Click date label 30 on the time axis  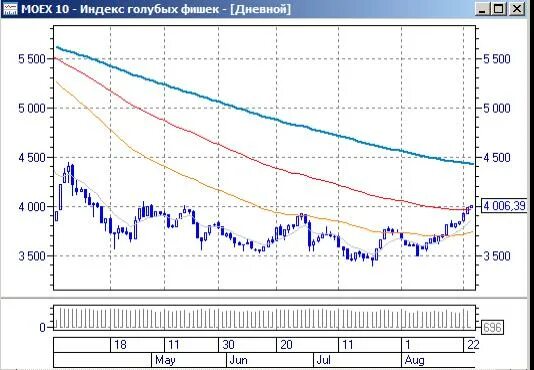point(228,345)
